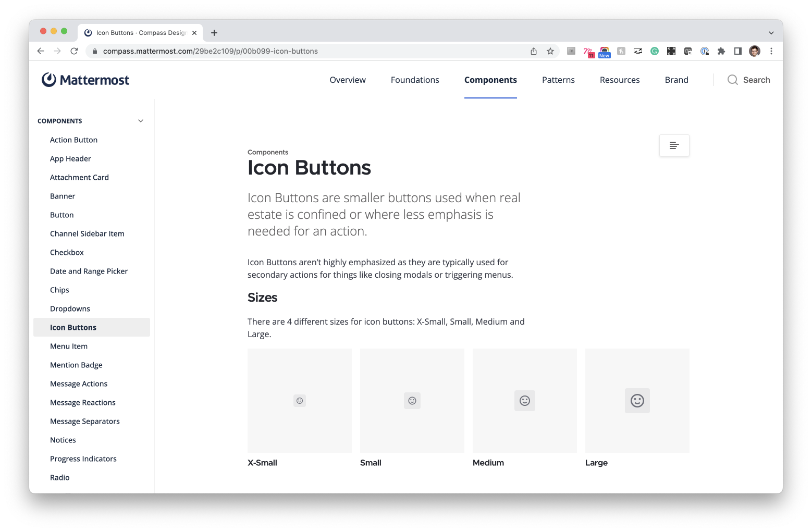Click the Medium smiley icon button
812x532 pixels.
[525, 401]
